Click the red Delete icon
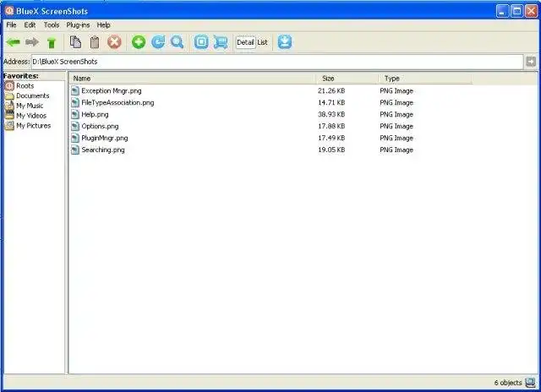541x392 pixels. pos(114,42)
